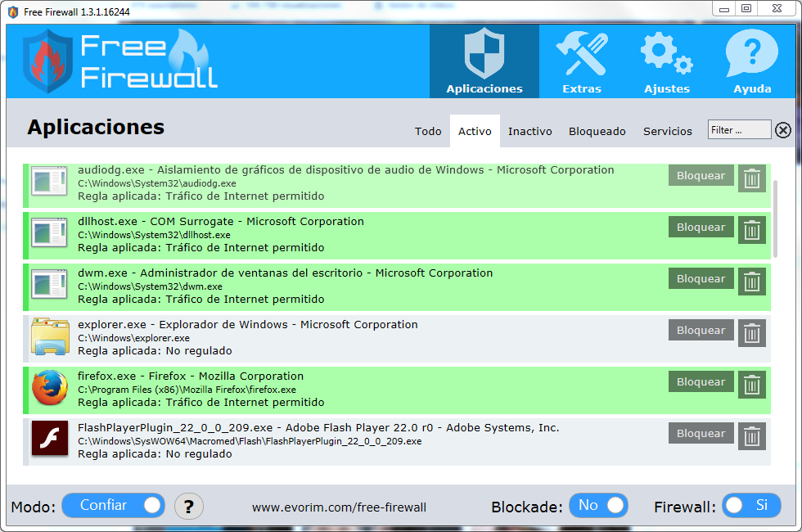Click the Free Firewall title bar icon

pos(13,11)
